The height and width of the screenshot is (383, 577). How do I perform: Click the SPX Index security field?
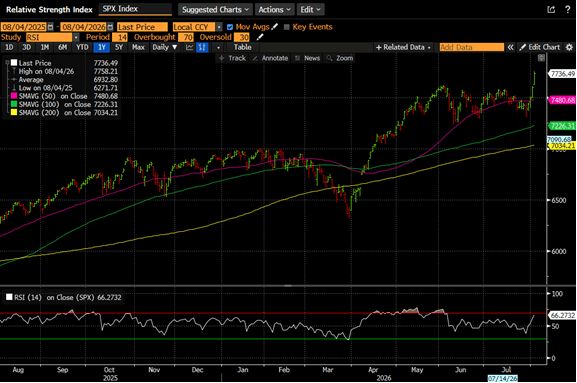point(135,9)
